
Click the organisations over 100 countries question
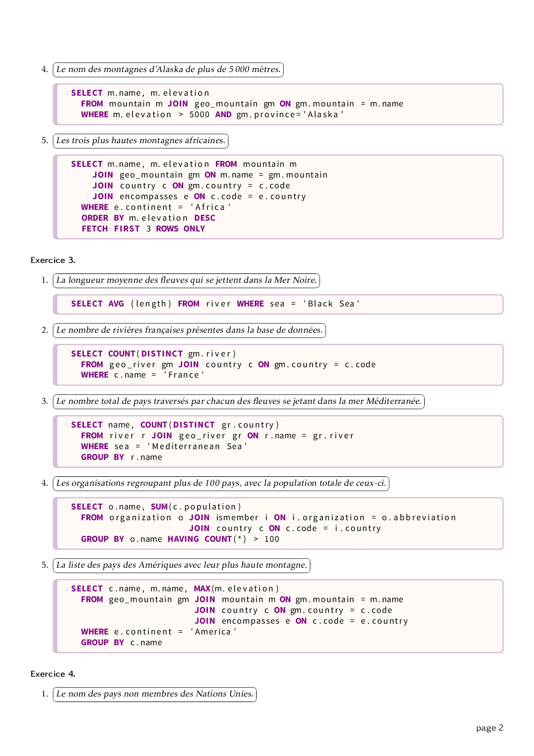[220, 483]
